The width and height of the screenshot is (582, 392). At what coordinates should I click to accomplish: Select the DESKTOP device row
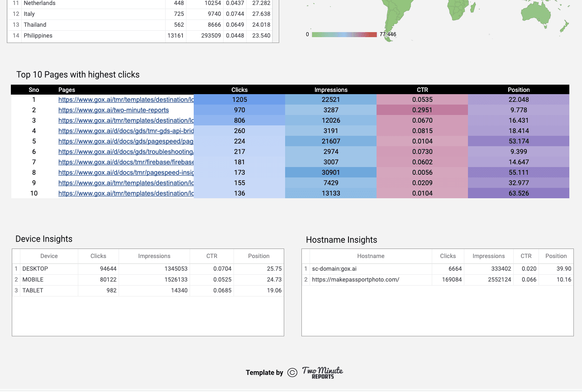[x=148, y=269]
